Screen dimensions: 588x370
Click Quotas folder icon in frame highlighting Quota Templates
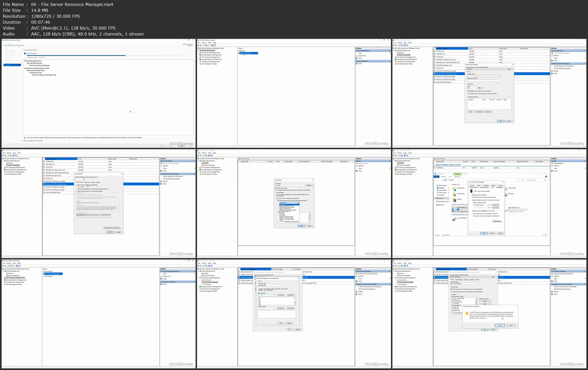(239, 51)
